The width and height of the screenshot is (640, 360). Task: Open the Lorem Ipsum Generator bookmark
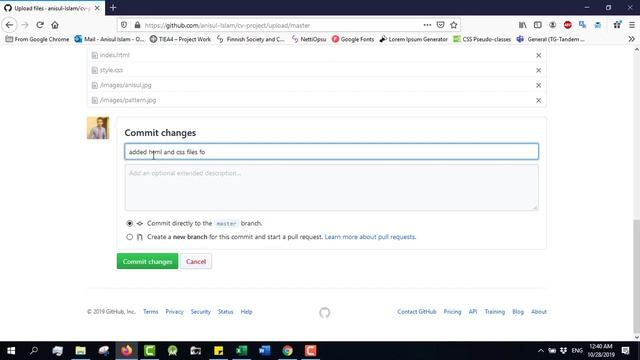pyautogui.click(x=413, y=39)
